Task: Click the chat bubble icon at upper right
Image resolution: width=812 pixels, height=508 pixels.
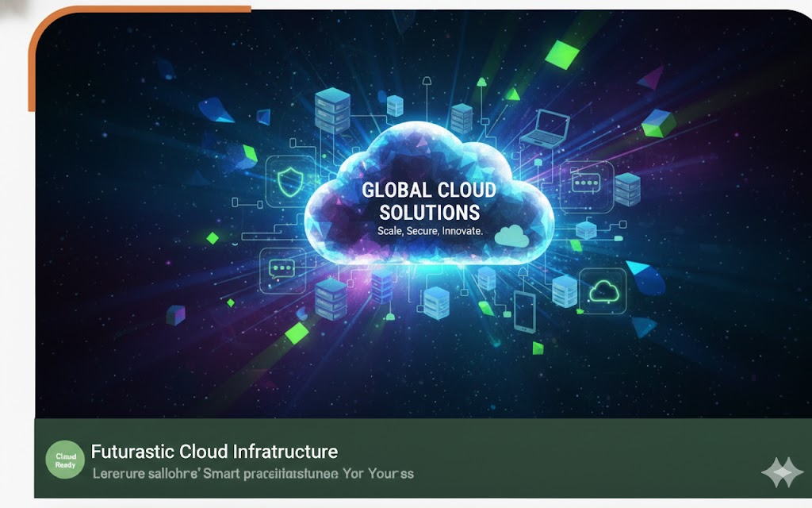Action: point(588,183)
